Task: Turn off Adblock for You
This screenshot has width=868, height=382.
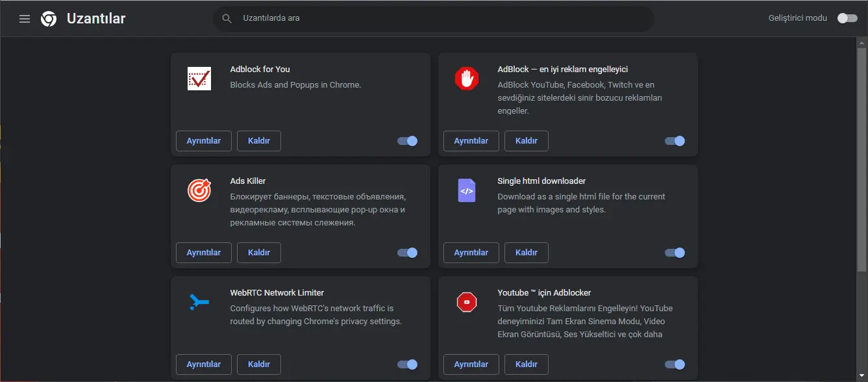Action: pyautogui.click(x=407, y=141)
